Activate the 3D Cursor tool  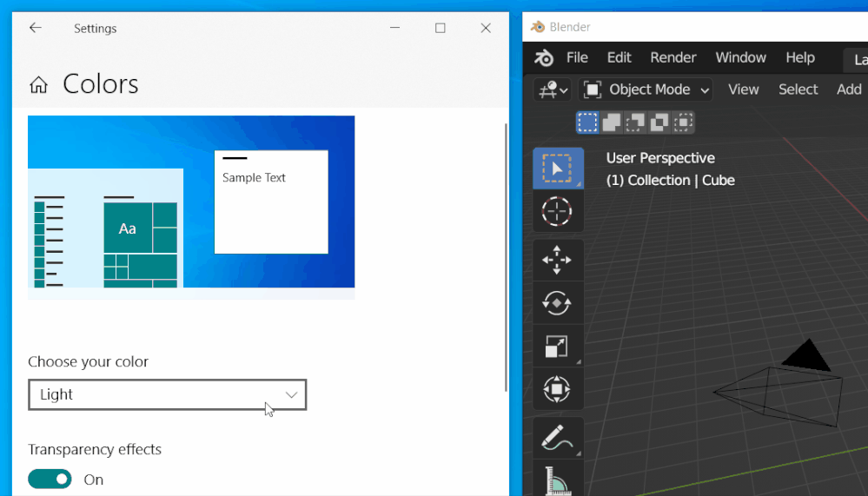point(558,211)
